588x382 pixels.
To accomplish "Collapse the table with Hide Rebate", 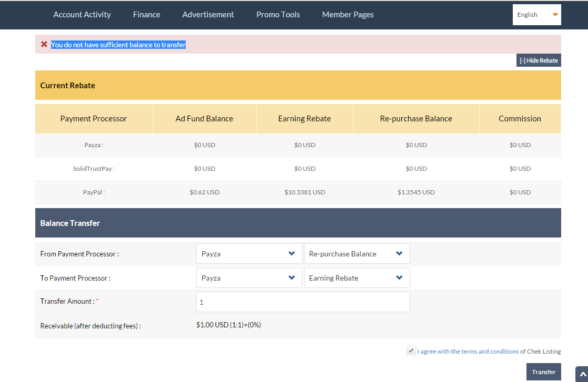I will pyautogui.click(x=539, y=60).
